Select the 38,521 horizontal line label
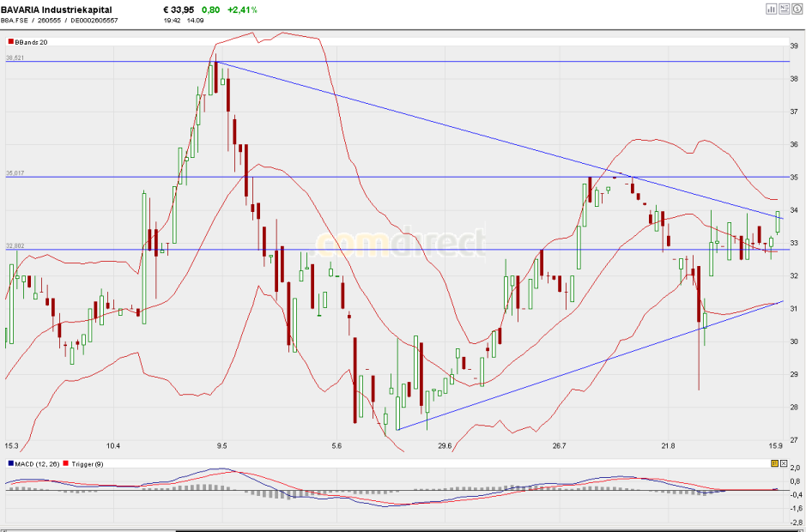This screenshot has width=806, height=532. (x=15, y=57)
